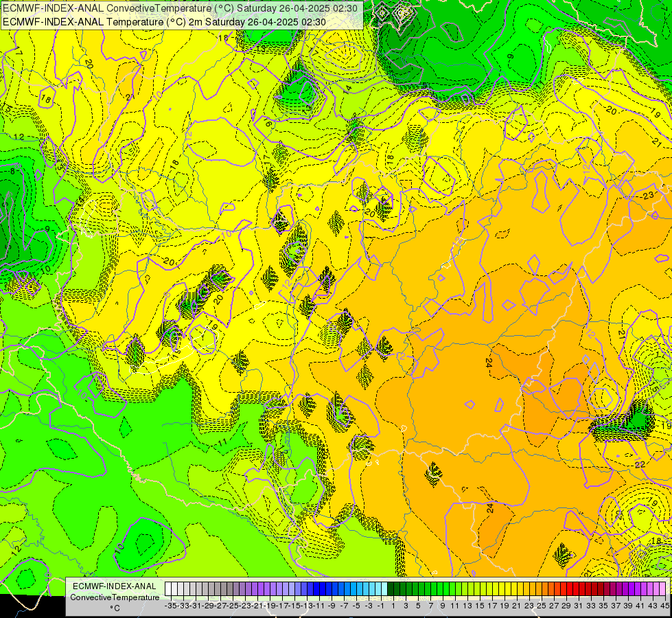
Task: Click the -5 legend scale value
Action: [x=356, y=606]
